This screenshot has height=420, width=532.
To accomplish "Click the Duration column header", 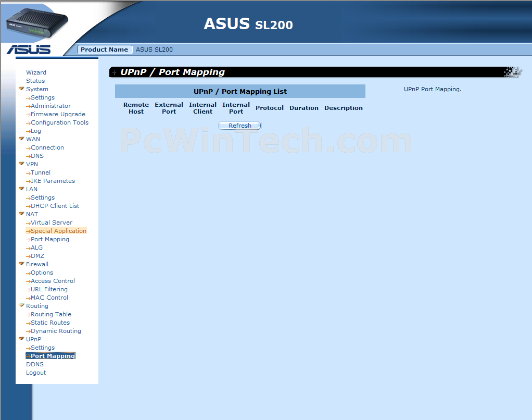I will point(304,108).
